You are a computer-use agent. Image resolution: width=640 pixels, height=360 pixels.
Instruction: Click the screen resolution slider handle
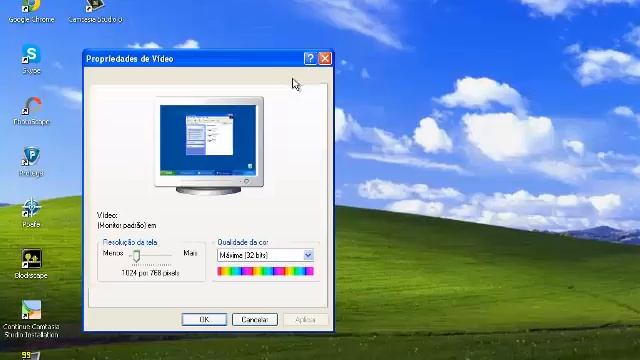tap(137, 256)
